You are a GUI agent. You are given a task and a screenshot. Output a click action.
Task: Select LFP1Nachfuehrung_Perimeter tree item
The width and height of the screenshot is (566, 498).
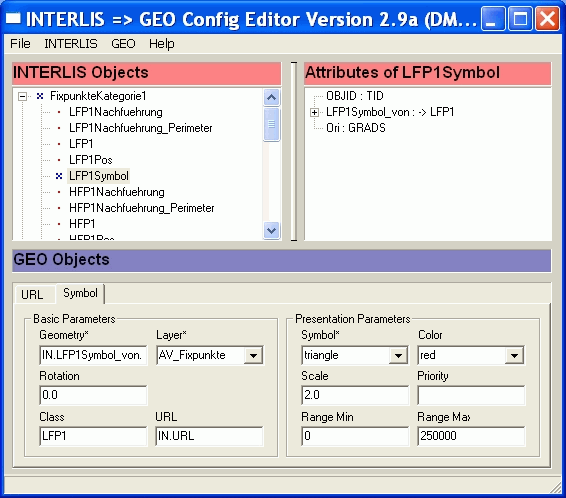(x=141, y=128)
